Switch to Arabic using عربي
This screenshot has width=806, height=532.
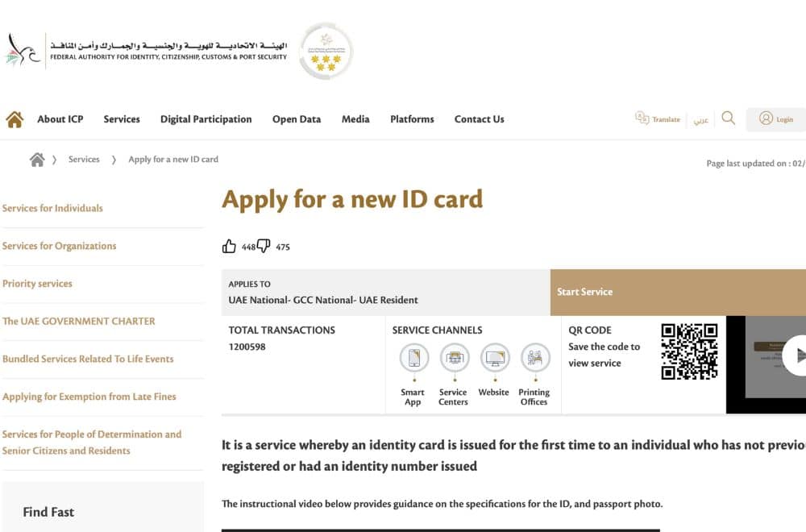click(700, 119)
